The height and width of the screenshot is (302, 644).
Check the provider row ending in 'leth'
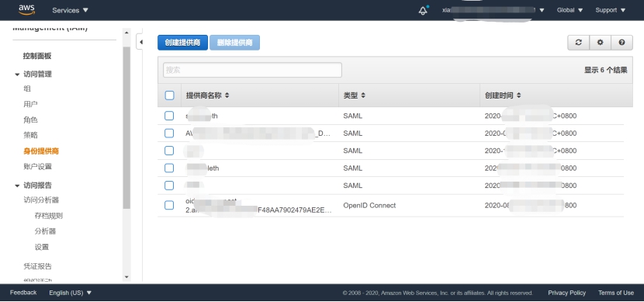(169, 168)
